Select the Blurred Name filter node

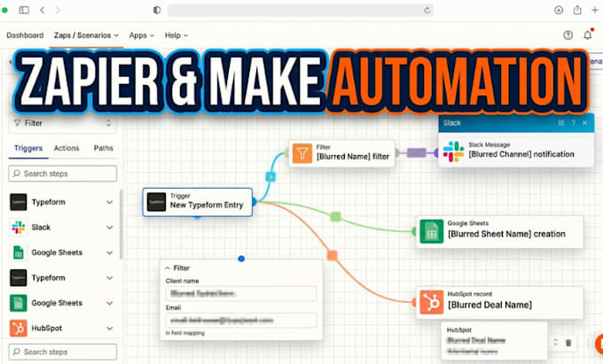point(342,153)
